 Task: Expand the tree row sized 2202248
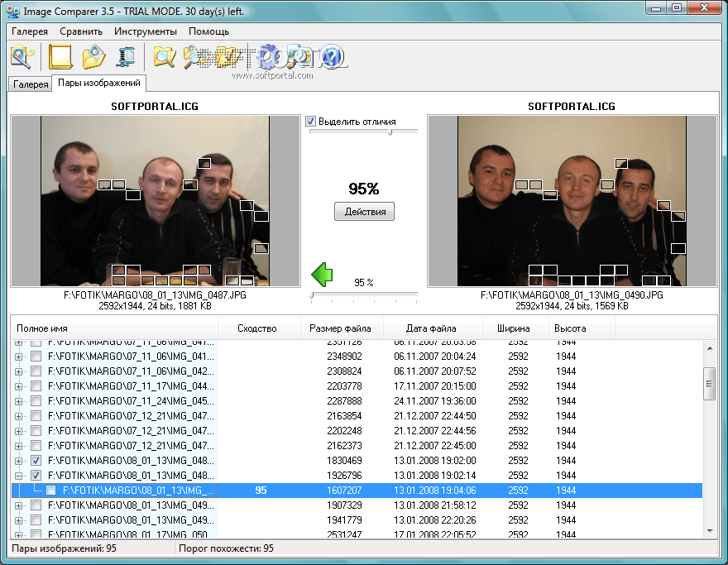click(18, 431)
